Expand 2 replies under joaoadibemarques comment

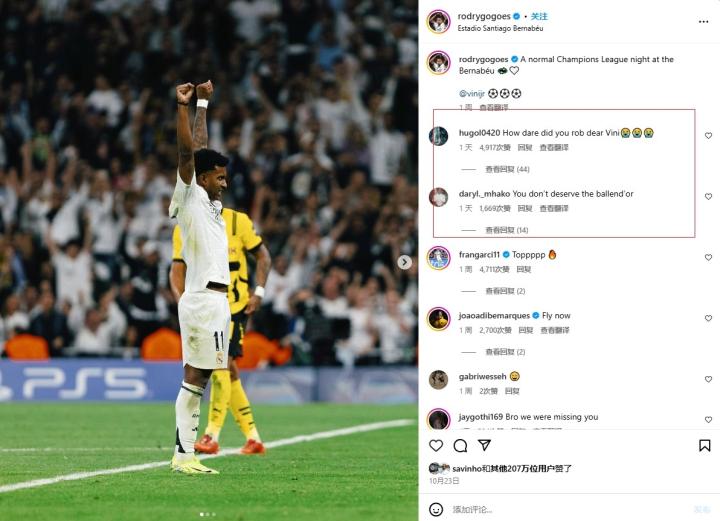(x=505, y=352)
